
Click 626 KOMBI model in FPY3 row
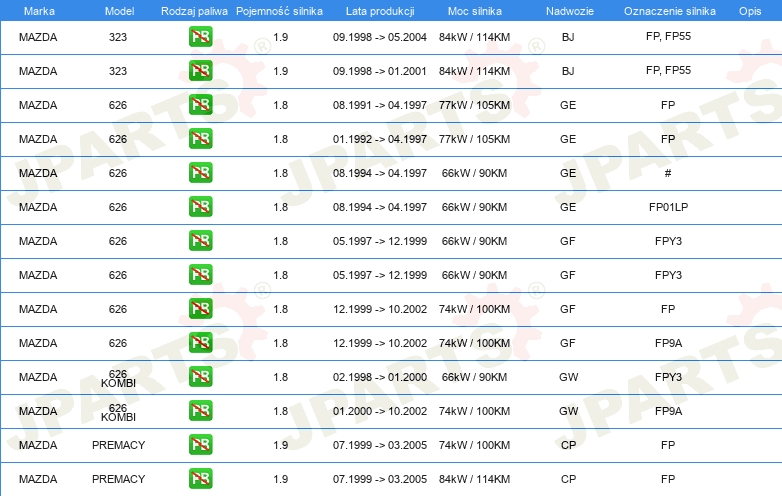coord(118,378)
